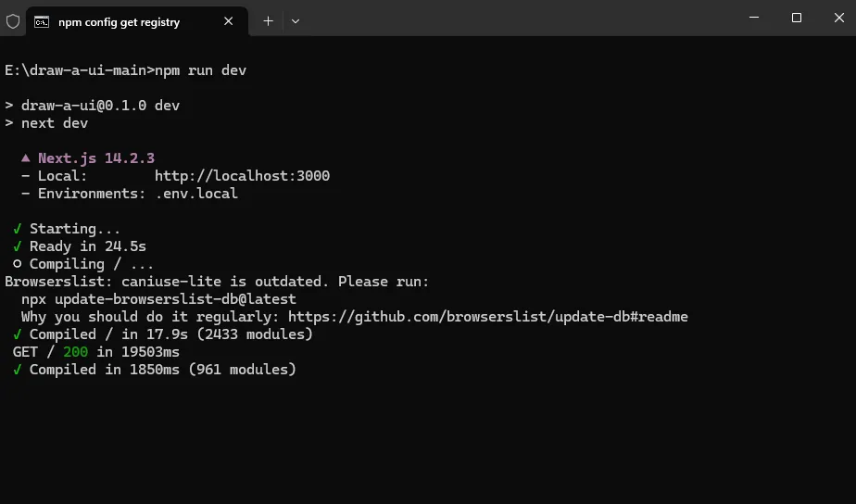Click the npx update-browserslist-db@latest command text
The image size is (856, 504).
[x=158, y=299]
